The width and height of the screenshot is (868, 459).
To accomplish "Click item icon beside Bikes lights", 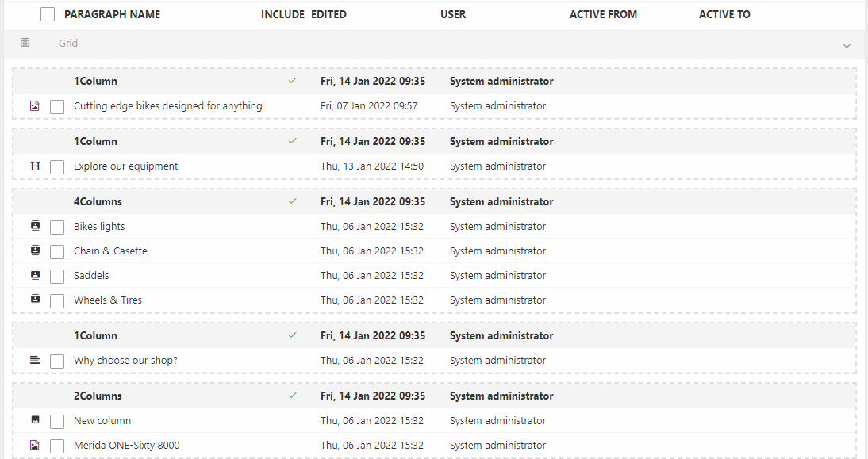I will pos(35,226).
